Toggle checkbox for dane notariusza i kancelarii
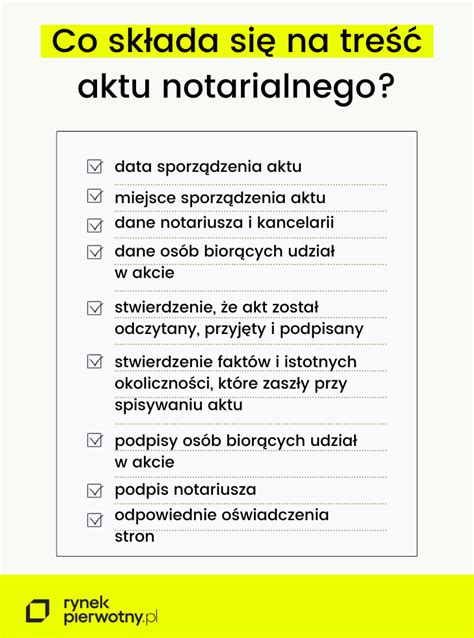The height and width of the screenshot is (638, 474). click(x=94, y=225)
